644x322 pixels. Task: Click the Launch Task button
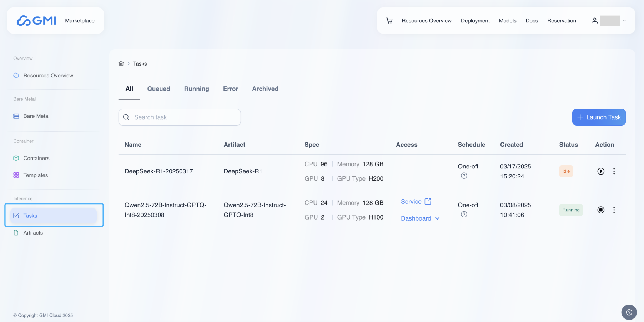[599, 117]
